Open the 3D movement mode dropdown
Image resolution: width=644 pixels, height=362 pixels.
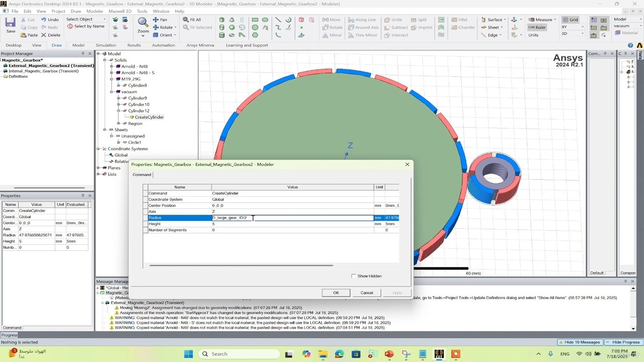(573, 34)
